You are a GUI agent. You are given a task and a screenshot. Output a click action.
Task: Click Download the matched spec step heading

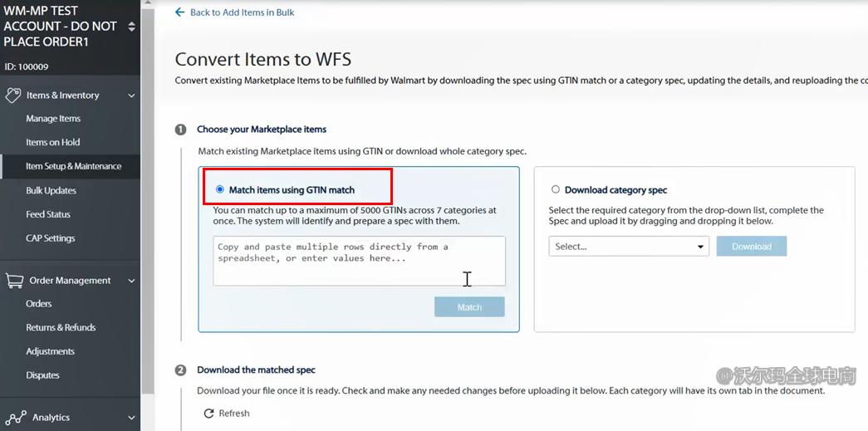[x=257, y=370]
